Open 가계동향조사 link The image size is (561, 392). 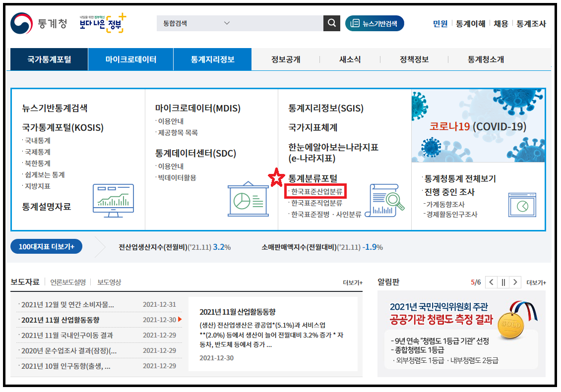pos(445,204)
